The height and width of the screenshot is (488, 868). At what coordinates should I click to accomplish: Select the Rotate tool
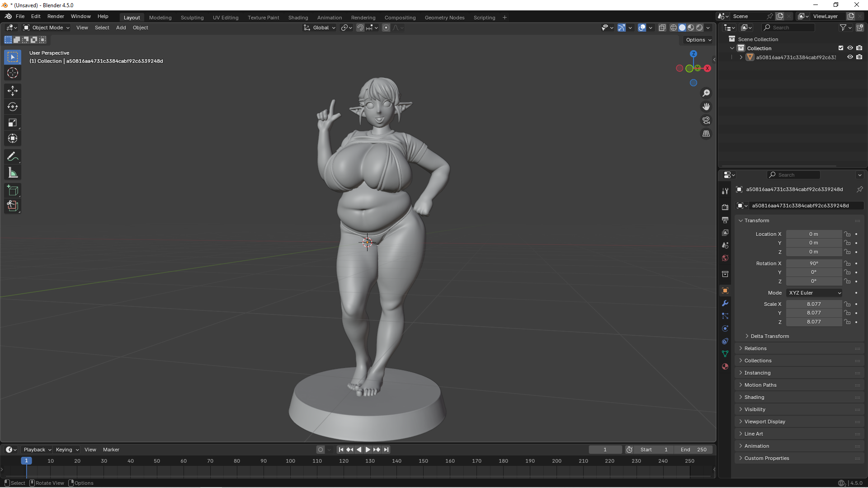[x=13, y=107]
